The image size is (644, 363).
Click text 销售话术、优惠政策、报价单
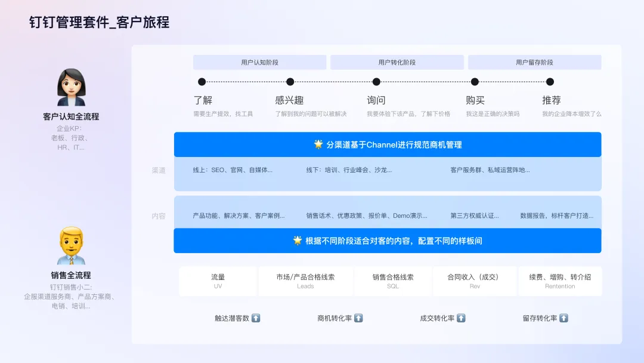click(x=367, y=216)
